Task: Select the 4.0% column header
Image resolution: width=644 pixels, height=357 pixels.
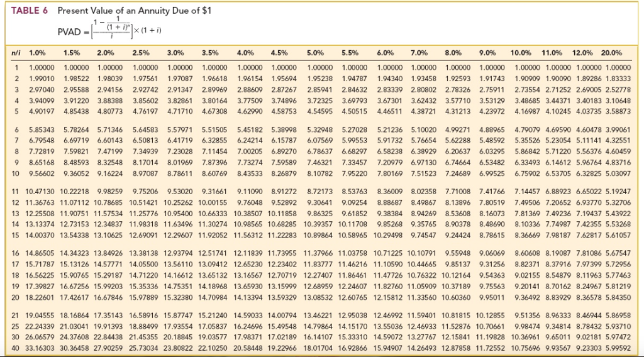Action: pyautogui.click(x=245, y=53)
